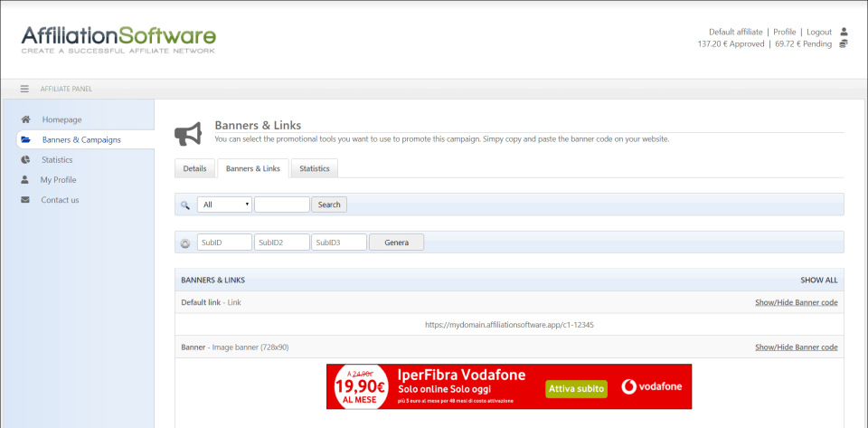Click the user icon beside Logout
868x428 pixels.
(x=844, y=32)
